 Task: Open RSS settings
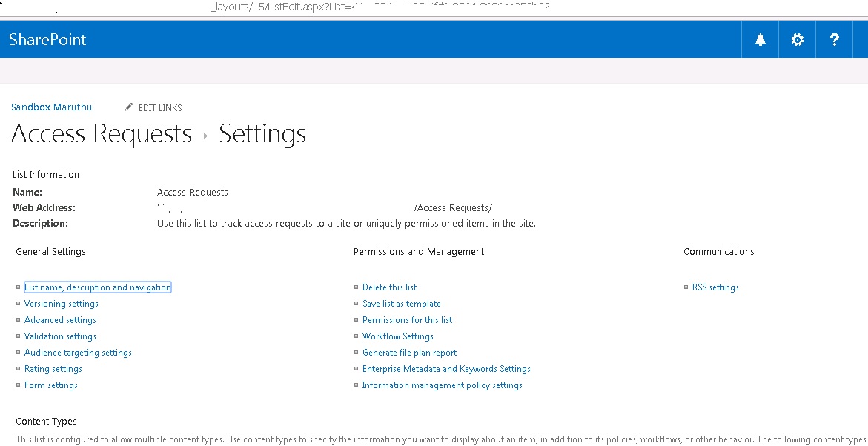click(715, 287)
